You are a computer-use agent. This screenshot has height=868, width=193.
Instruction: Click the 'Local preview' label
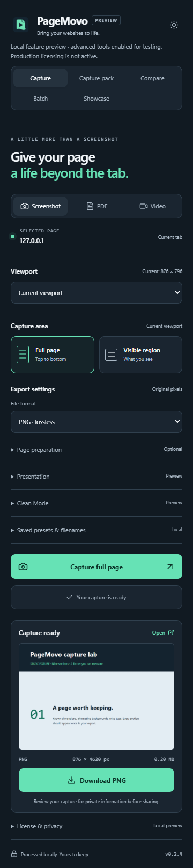click(168, 826)
